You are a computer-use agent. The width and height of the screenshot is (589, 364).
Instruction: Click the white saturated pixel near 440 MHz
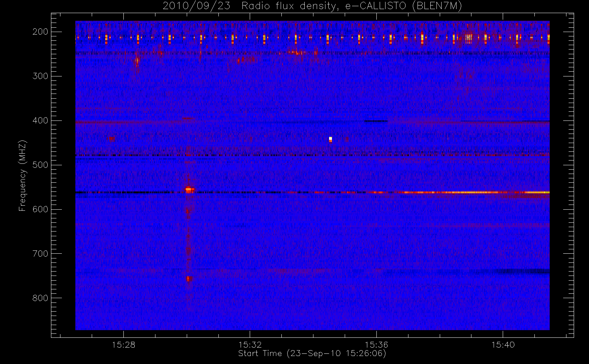point(331,139)
